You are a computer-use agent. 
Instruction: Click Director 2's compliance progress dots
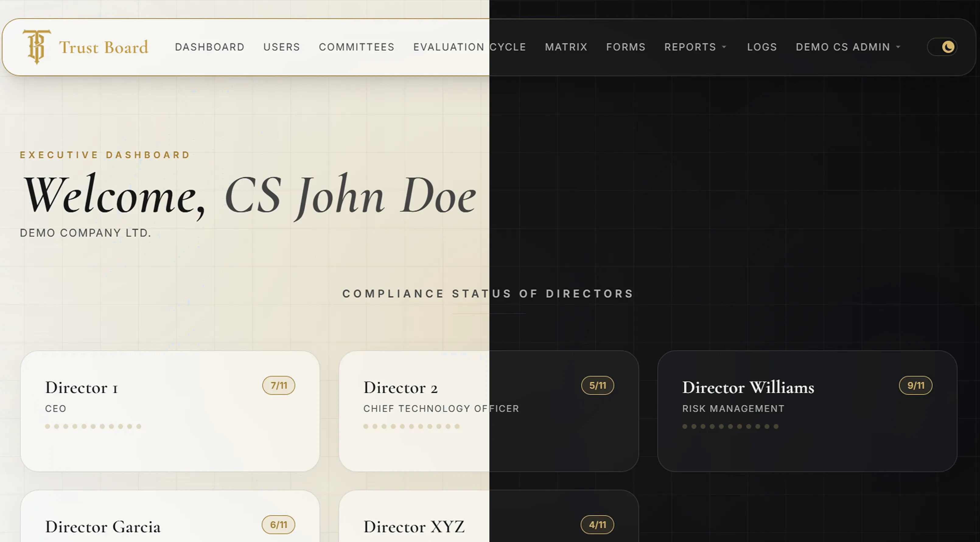(411, 426)
